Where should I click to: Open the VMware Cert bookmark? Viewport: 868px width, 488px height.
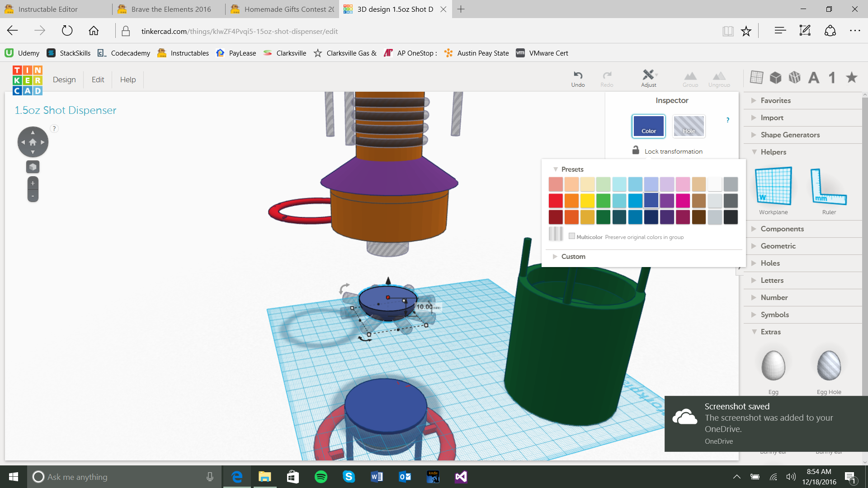[542, 53]
